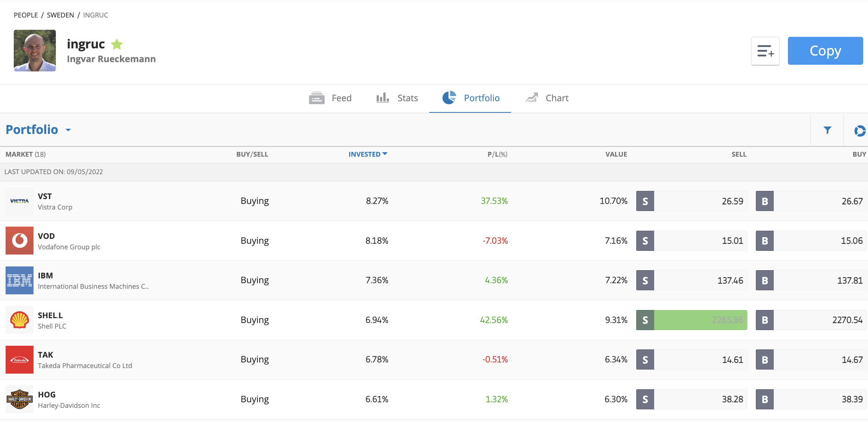Click the IBM blue logo icon

point(19,280)
